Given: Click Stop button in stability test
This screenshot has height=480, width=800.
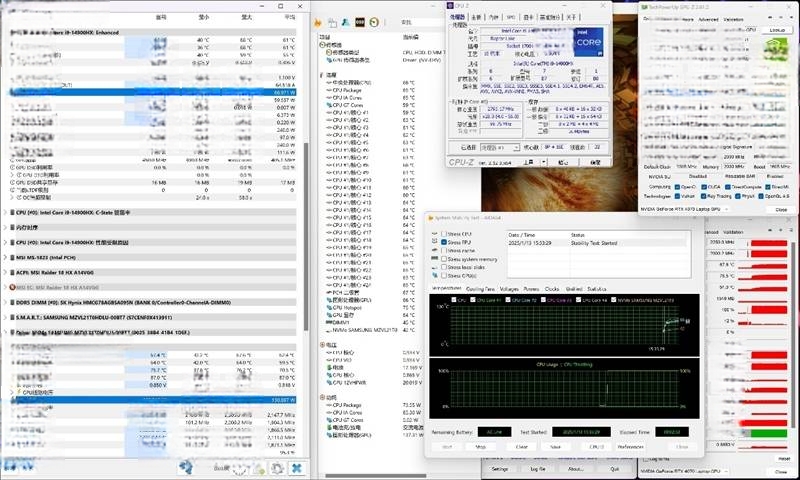Looking at the screenshot, I should click(481, 447).
